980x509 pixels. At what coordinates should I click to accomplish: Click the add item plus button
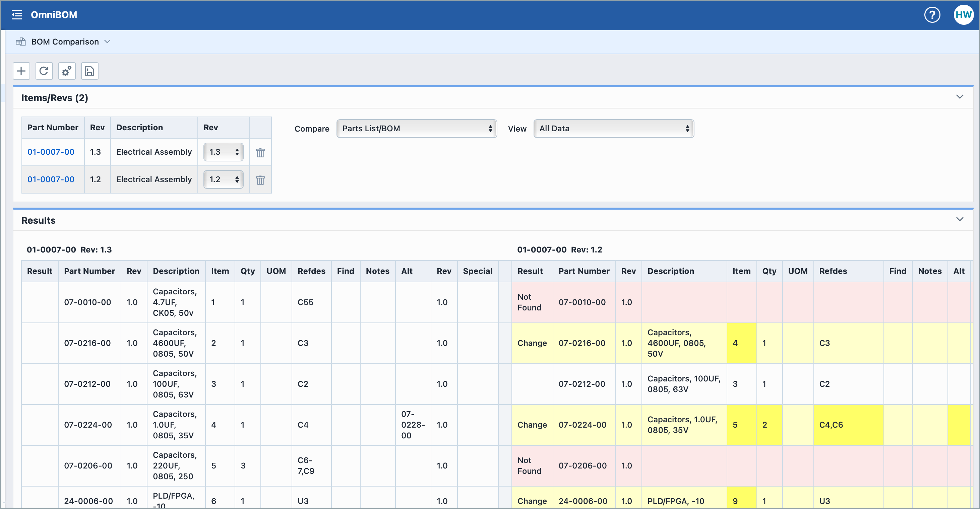point(21,71)
